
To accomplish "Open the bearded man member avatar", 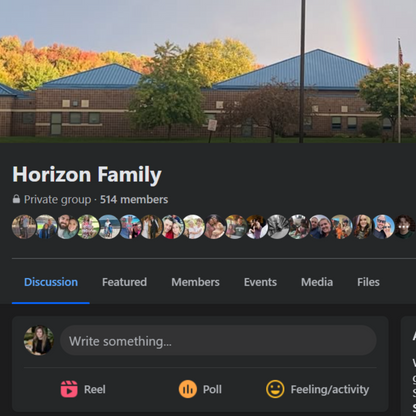I will point(68,227).
